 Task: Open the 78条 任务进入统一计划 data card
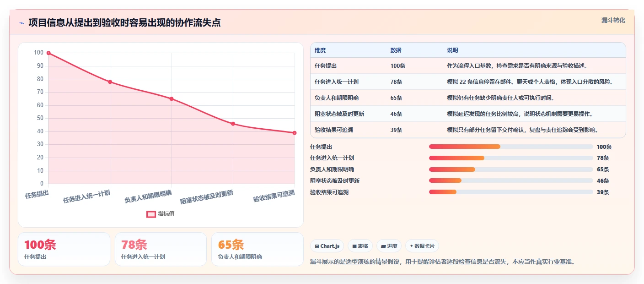[161, 249]
